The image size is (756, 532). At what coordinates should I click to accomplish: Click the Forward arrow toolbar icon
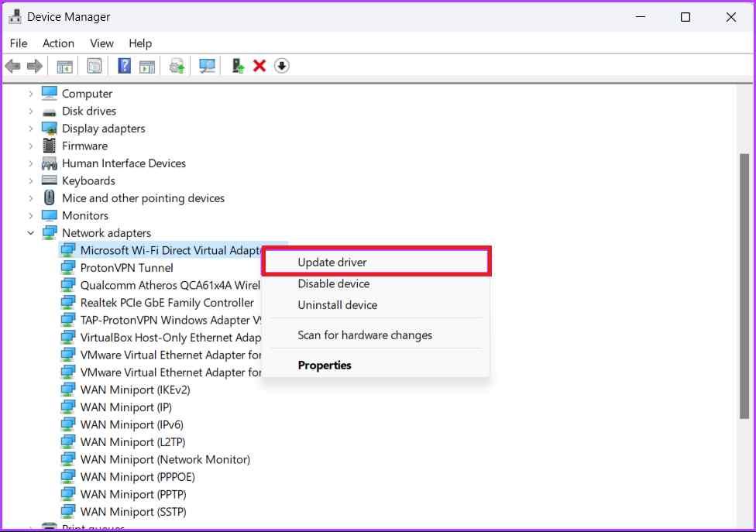(35, 66)
